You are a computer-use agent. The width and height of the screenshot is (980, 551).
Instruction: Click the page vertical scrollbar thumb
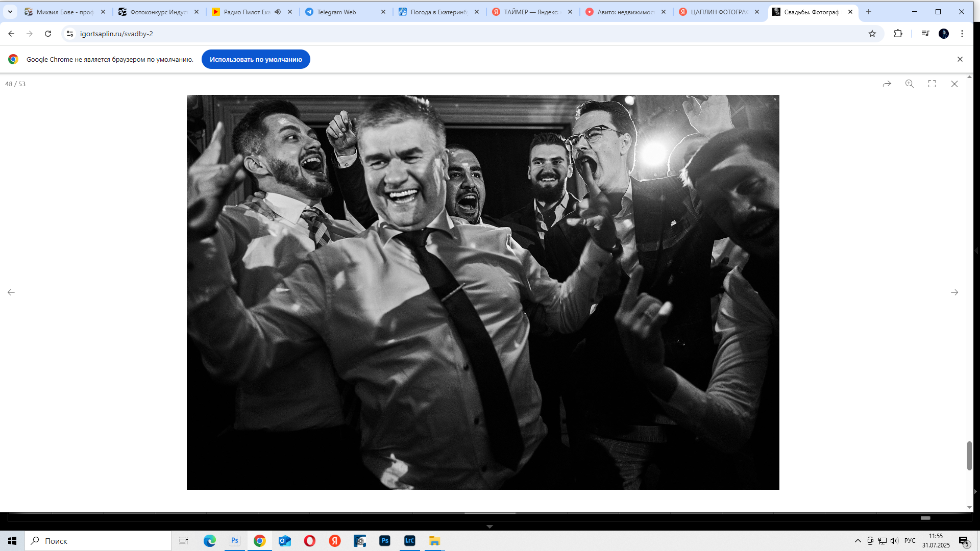click(x=969, y=456)
